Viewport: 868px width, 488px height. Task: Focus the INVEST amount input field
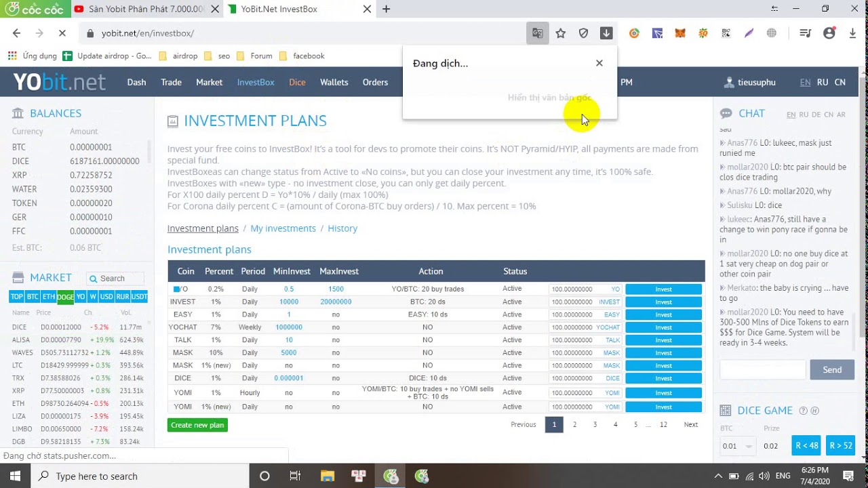[586, 302]
